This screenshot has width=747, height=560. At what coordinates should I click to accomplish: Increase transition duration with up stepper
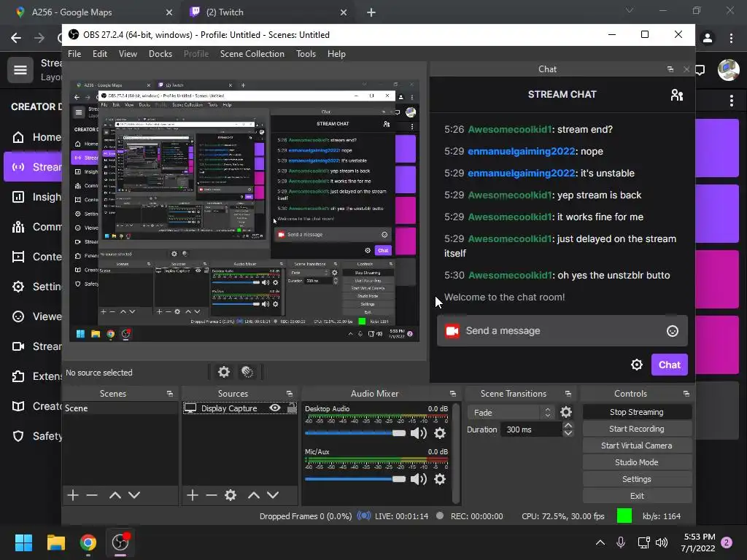click(568, 426)
